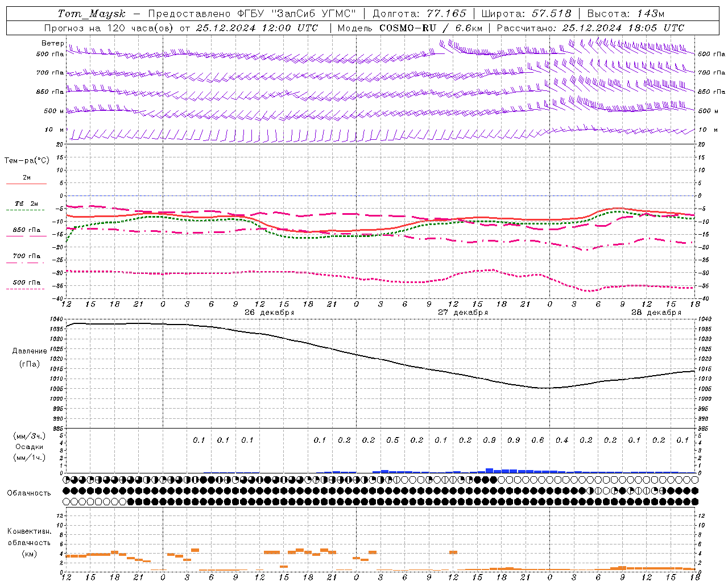This screenshot has width=728, height=582.
Task: Select the 27 декабря date label
Action: pos(462,312)
